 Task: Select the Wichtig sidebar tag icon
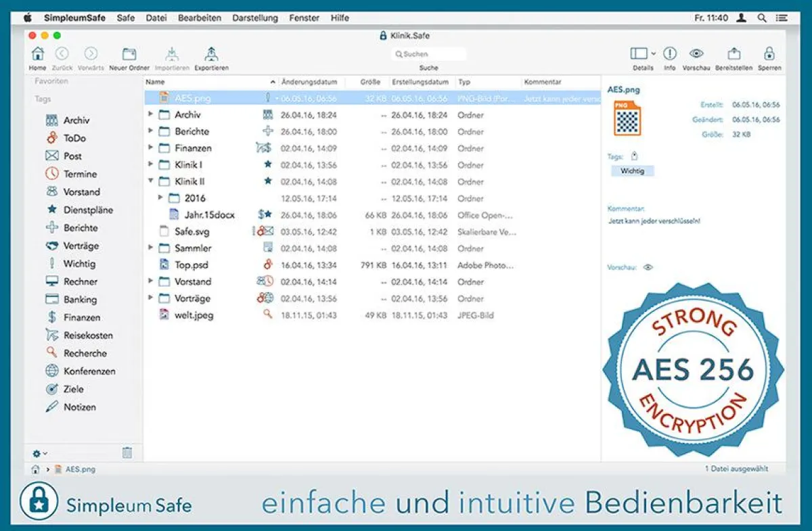[53, 263]
